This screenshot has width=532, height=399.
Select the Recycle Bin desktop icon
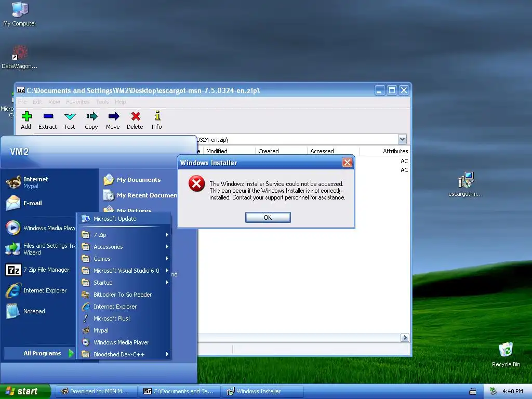coord(506,354)
